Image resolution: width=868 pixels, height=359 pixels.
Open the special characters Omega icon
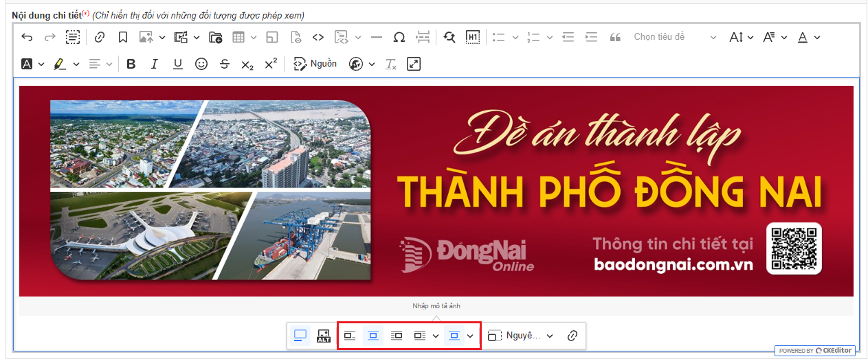point(399,37)
